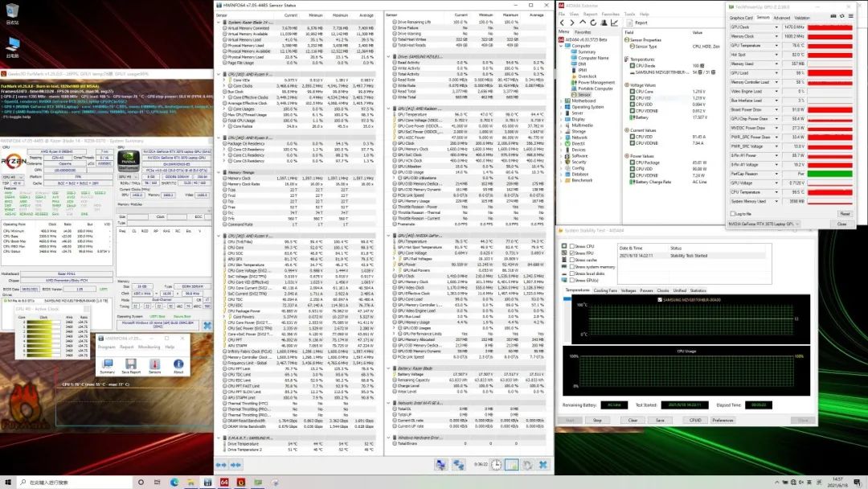Image resolution: width=868 pixels, height=489 pixels.
Task: Expand the Motherboard tree node
Action: (x=563, y=101)
